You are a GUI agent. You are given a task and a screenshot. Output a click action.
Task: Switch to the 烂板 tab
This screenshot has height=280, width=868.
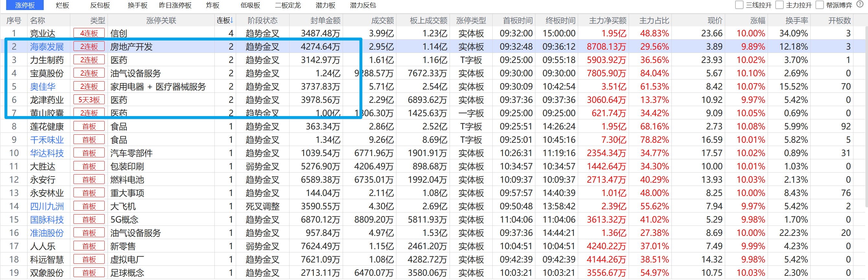(62, 5)
